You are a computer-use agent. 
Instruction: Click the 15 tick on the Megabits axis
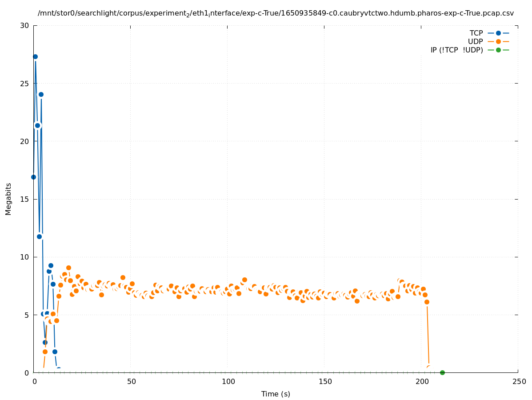tap(24, 199)
